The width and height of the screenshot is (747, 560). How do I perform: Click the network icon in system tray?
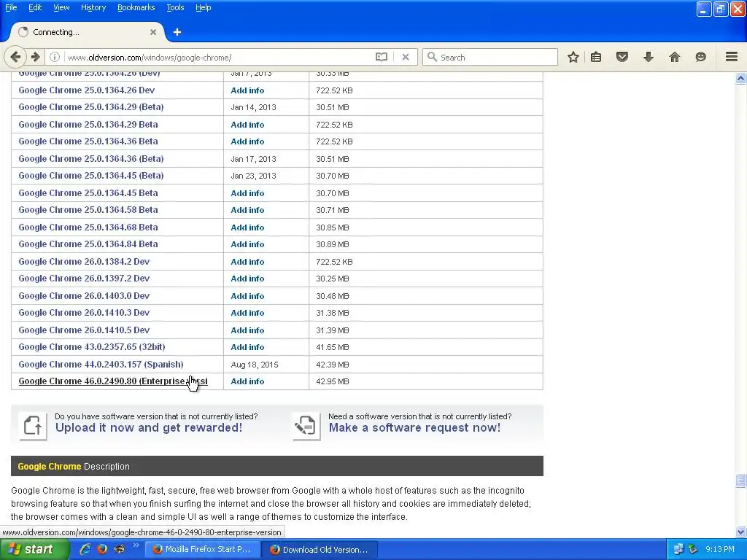pos(679,550)
